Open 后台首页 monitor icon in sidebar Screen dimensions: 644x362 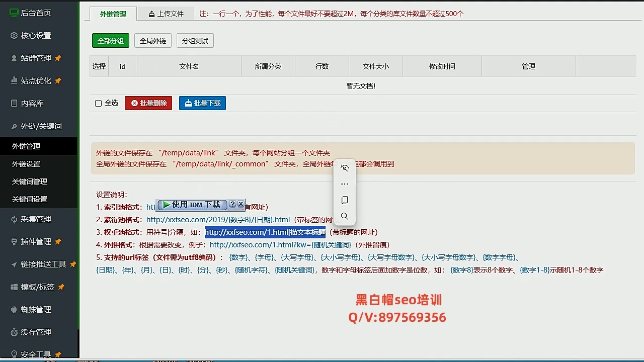[x=14, y=13]
